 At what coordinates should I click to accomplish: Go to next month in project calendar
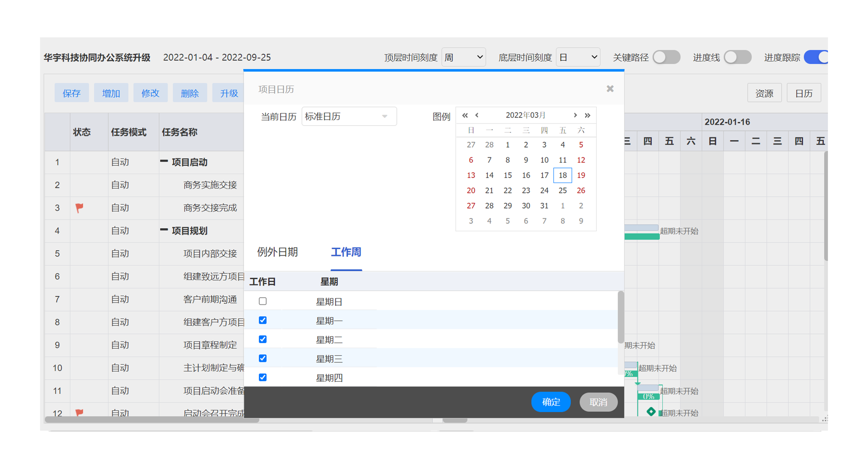(x=575, y=115)
